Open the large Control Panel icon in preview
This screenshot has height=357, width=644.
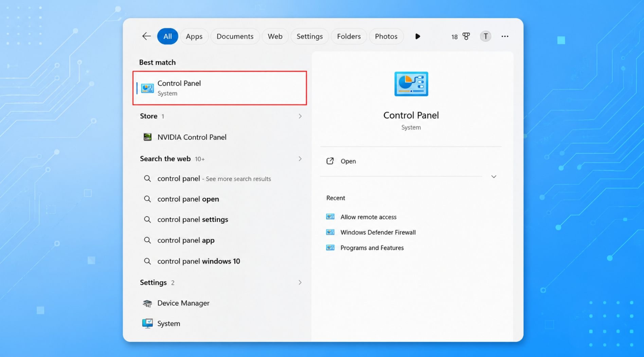click(411, 84)
